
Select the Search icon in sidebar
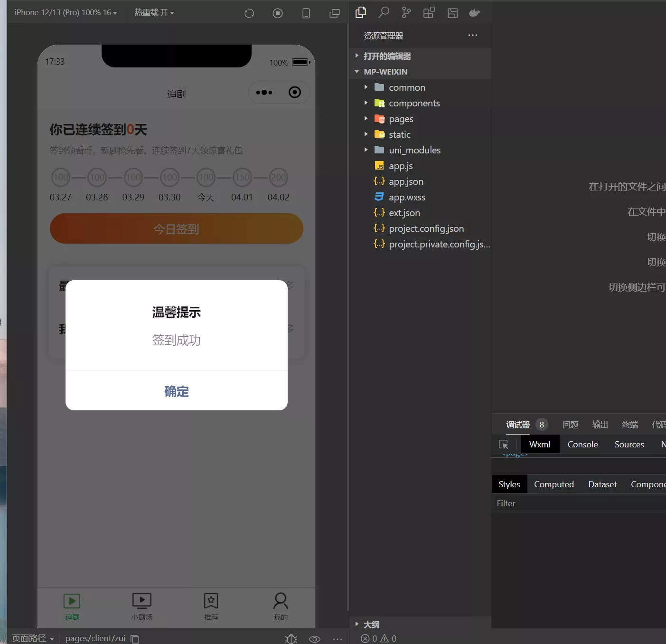[384, 12]
